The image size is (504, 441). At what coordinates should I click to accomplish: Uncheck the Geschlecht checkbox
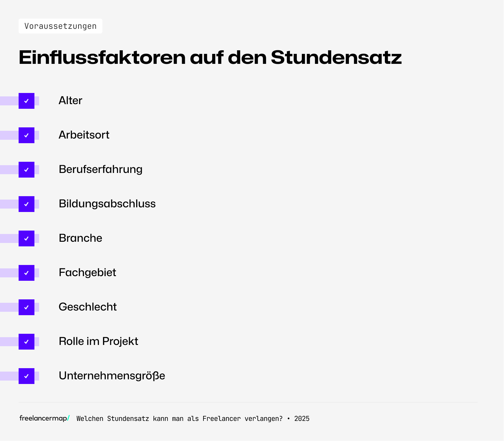click(x=26, y=307)
